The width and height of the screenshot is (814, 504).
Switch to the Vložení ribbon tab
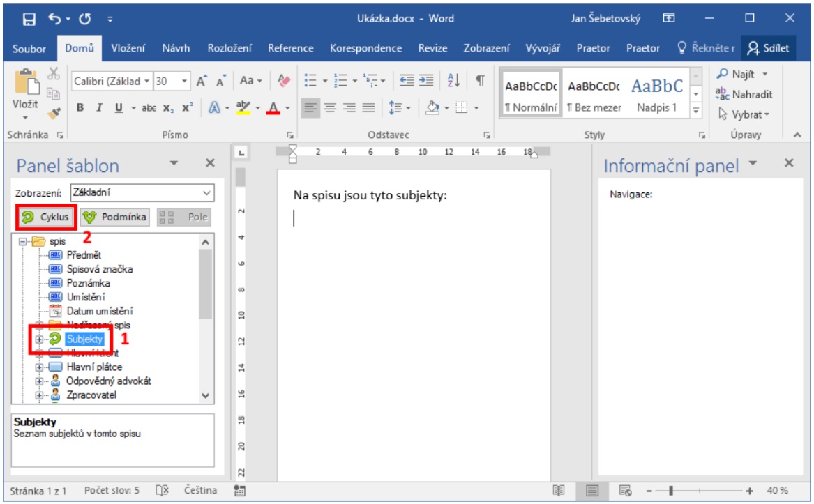coord(128,48)
